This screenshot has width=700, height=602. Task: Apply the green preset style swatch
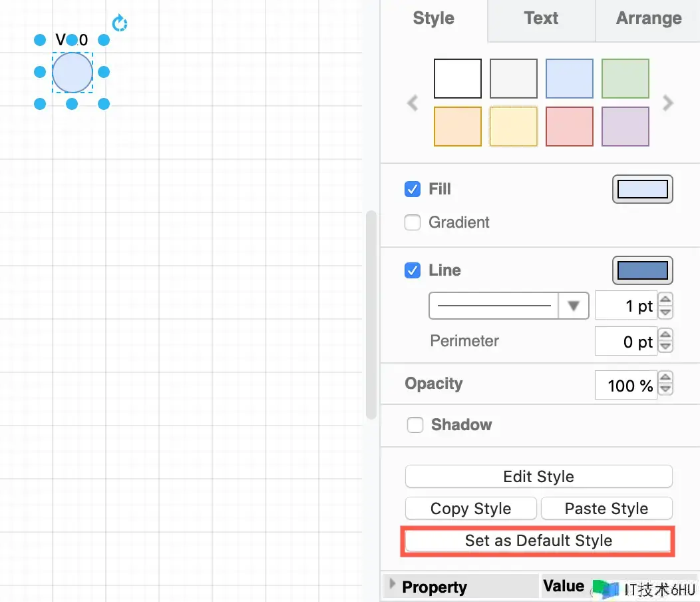point(625,79)
